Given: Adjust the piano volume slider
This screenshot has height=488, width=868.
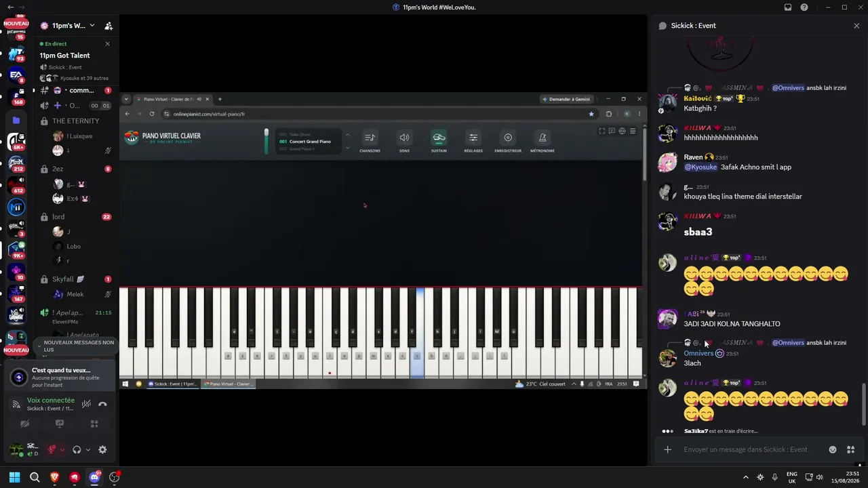Looking at the screenshot, I should (267, 141).
